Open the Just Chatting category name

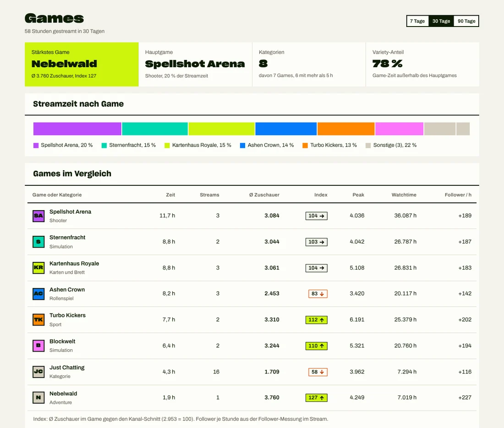pyautogui.click(x=67, y=368)
